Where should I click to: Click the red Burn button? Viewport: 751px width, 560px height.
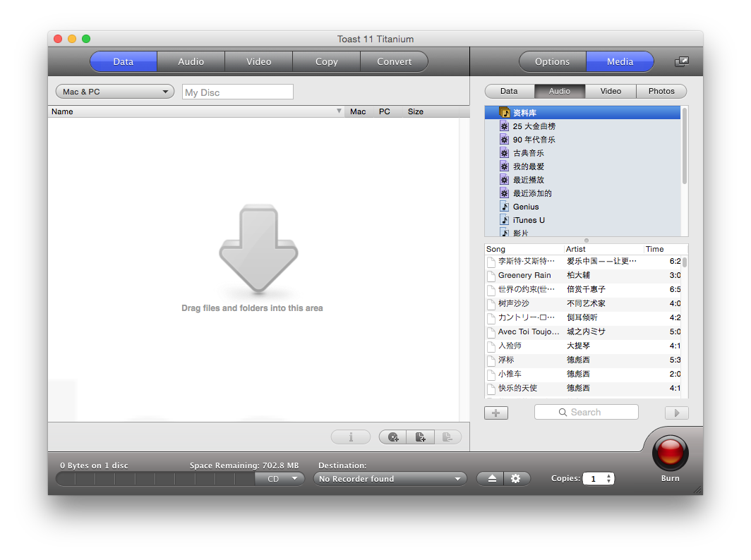tap(670, 452)
